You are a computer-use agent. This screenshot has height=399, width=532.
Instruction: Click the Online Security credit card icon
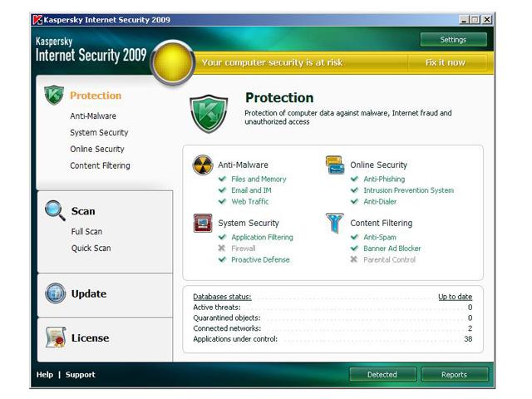coord(335,165)
